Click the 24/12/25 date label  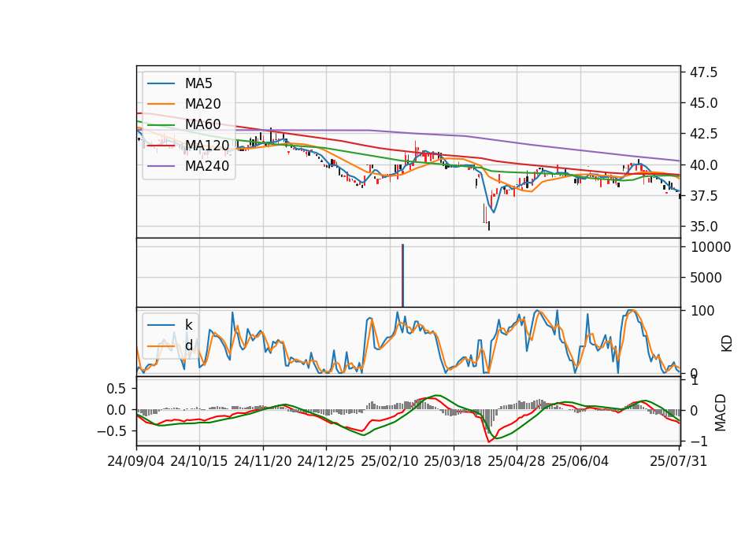325,461
